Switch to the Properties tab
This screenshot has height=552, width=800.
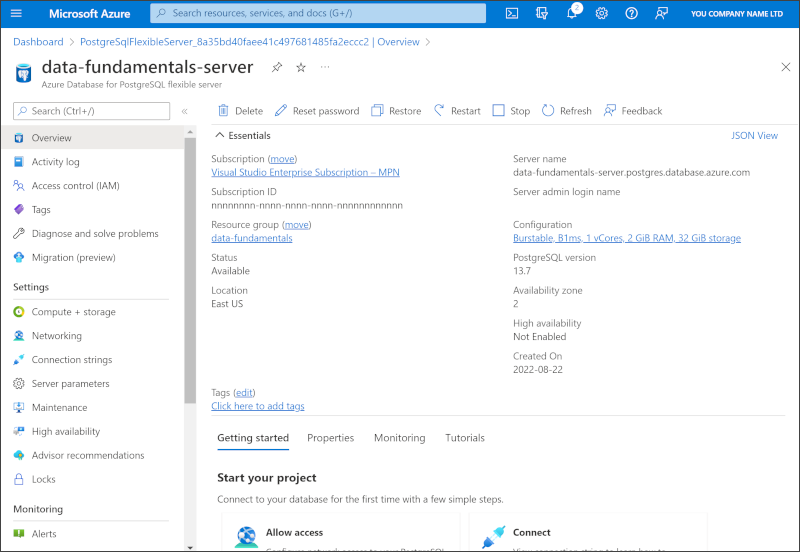331,438
